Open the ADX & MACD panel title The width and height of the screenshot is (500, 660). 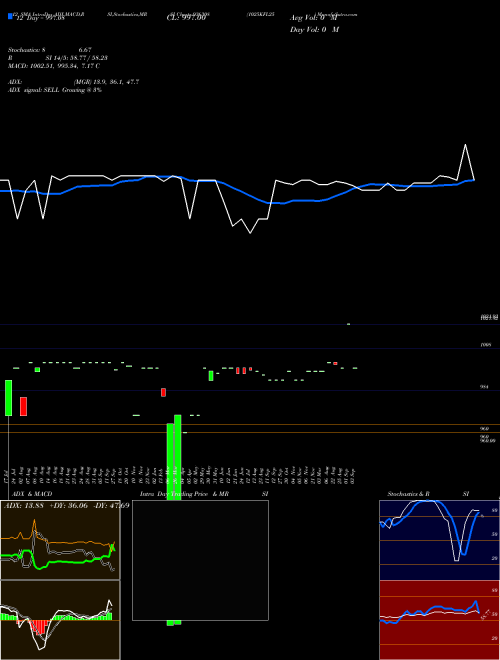click(32, 494)
